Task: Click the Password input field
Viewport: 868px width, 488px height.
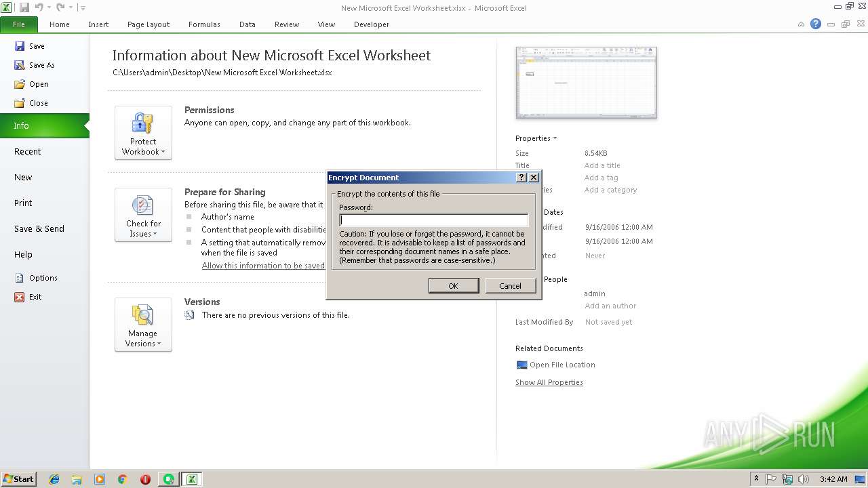Action: click(x=433, y=220)
